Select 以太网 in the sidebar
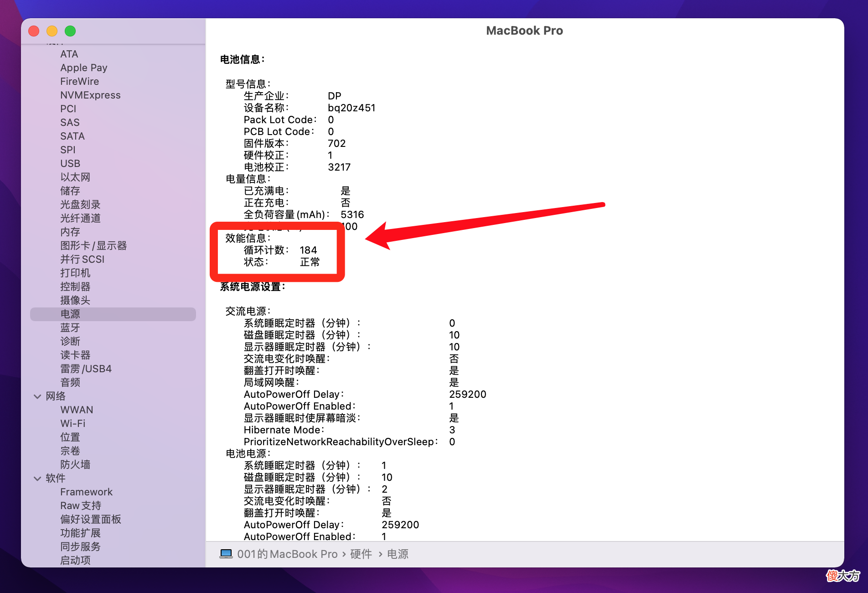This screenshot has height=593, width=868. click(75, 177)
